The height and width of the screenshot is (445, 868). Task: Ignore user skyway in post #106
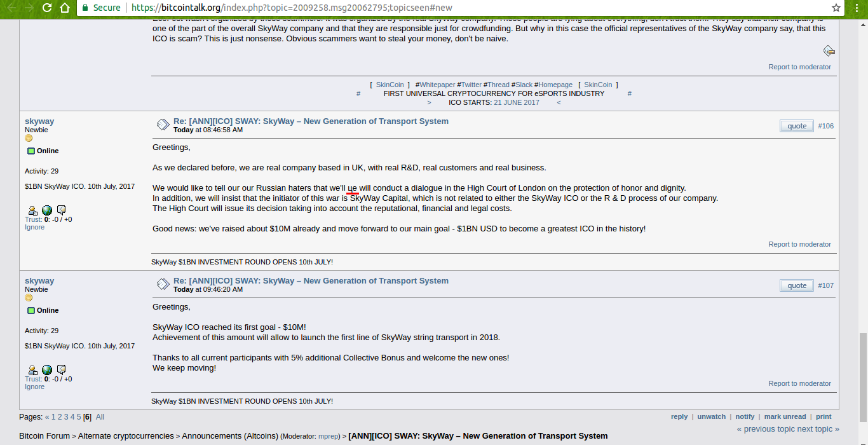(34, 227)
